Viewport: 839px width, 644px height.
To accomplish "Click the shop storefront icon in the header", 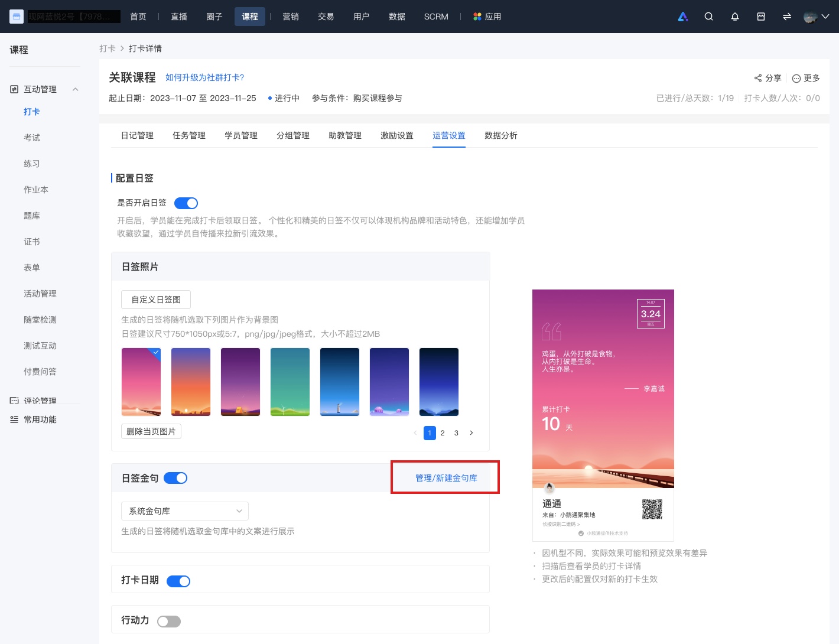I will [x=761, y=17].
